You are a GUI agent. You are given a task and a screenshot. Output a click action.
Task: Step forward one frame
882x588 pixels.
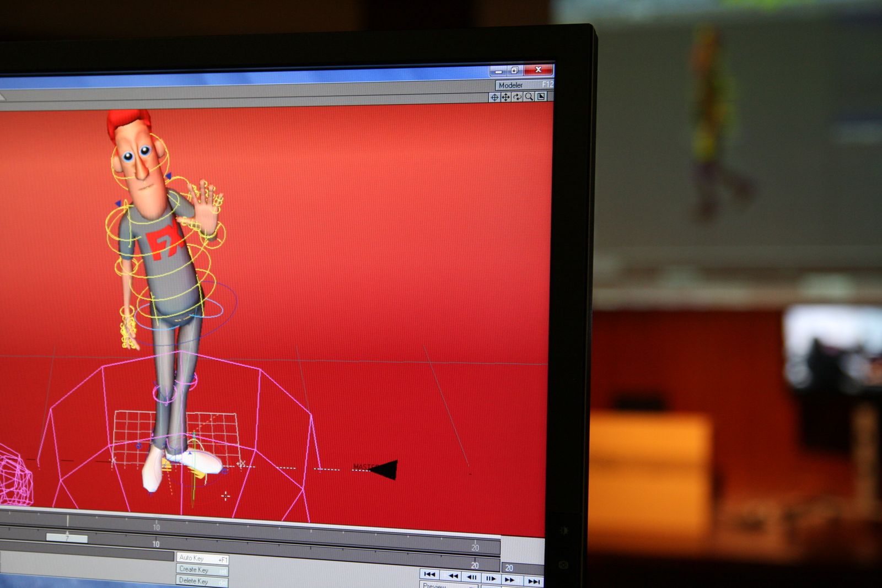click(x=490, y=578)
